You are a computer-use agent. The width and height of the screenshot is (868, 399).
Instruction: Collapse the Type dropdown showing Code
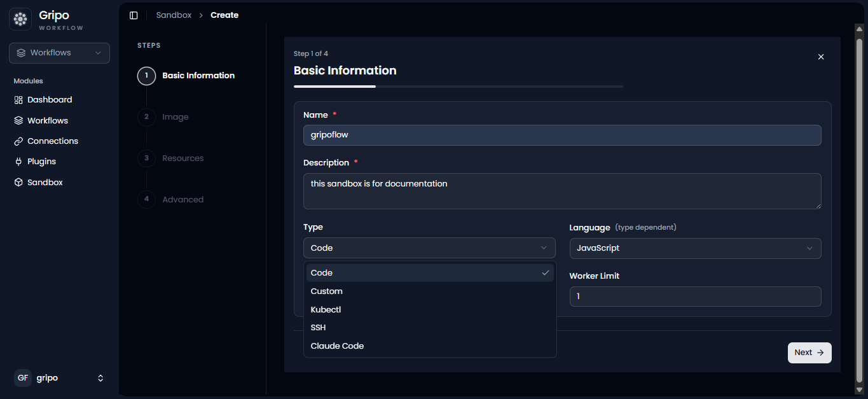point(429,248)
